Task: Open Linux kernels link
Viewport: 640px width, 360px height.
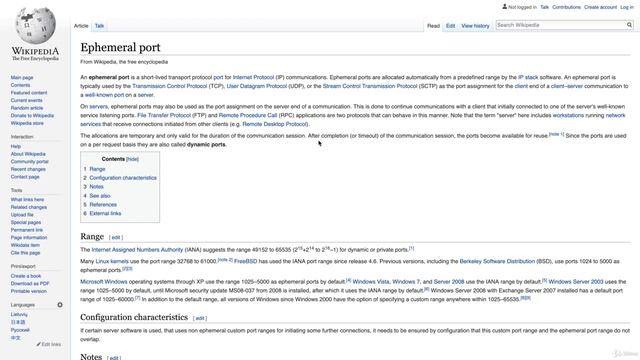Action: (x=112, y=262)
